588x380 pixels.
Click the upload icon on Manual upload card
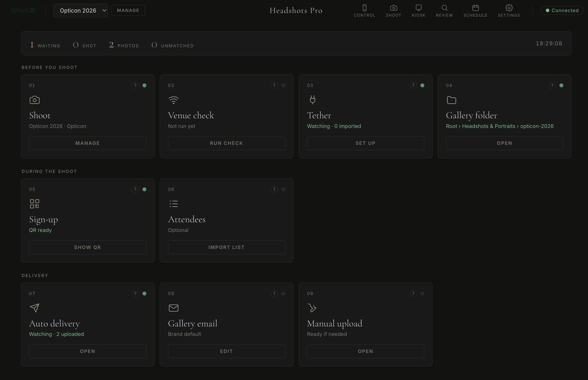[x=312, y=308]
